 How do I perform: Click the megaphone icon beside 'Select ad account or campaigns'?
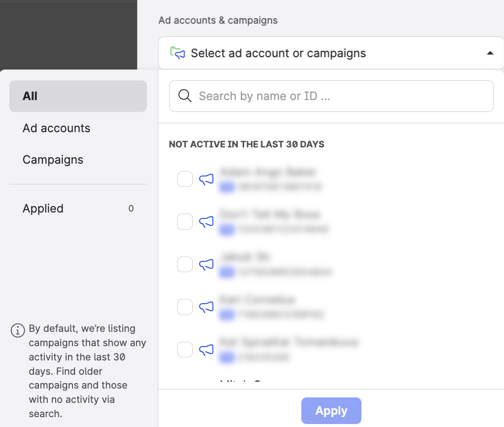(x=177, y=53)
